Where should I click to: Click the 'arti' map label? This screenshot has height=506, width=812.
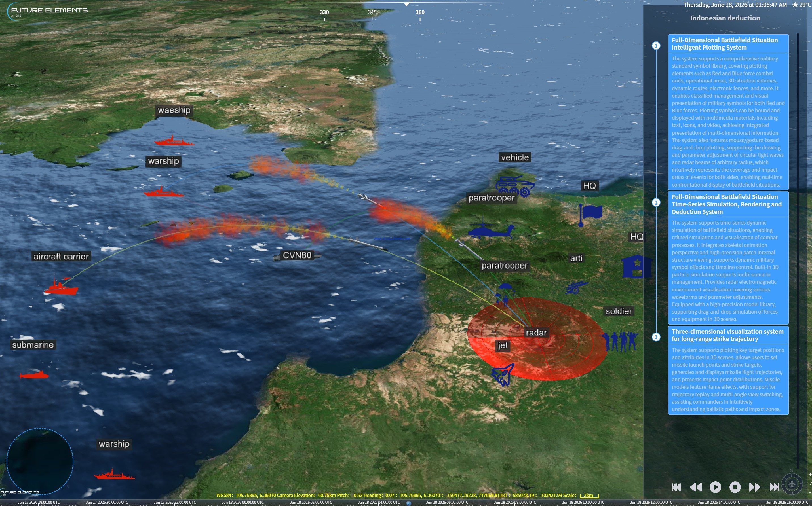[x=576, y=258]
